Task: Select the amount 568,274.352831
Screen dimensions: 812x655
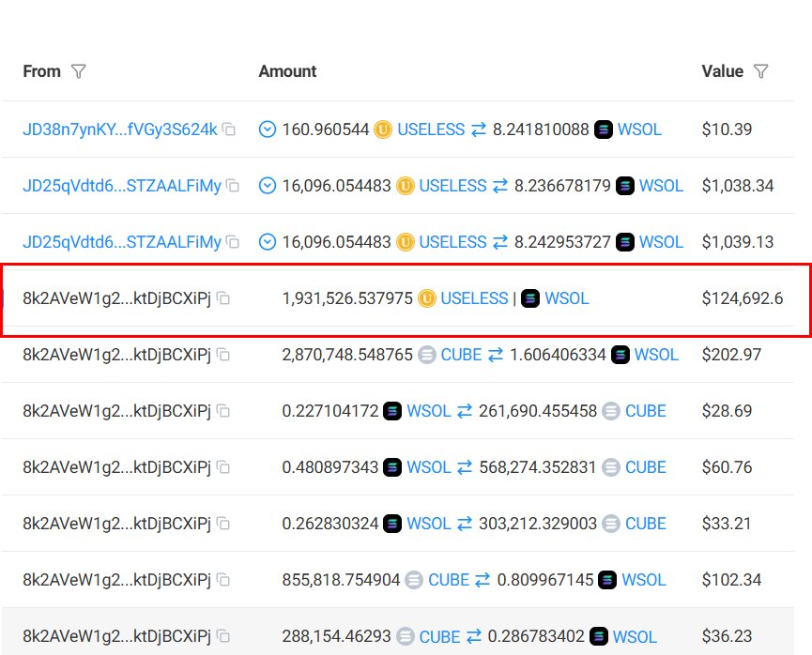Action: pyautogui.click(x=538, y=468)
